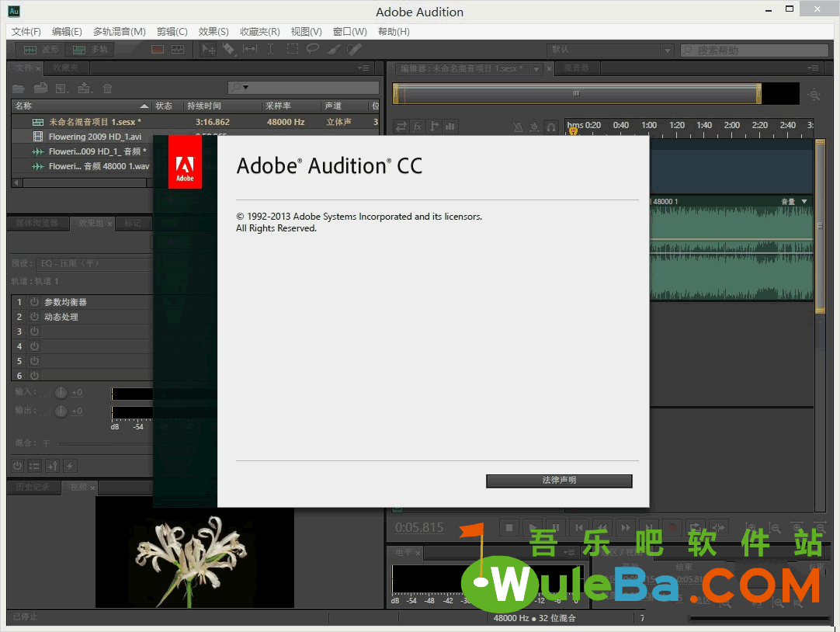Click the metronome icon
Viewport: 840px width, 632px height.
coord(518,127)
